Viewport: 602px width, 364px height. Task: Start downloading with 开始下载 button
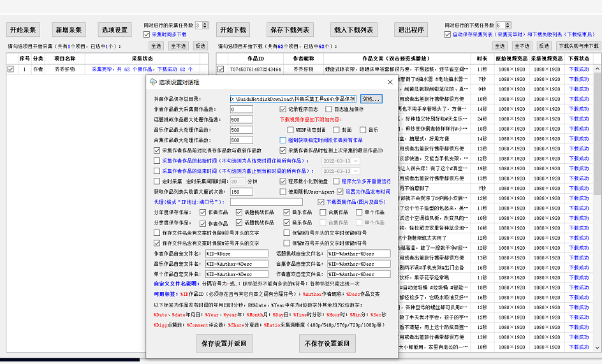click(233, 30)
